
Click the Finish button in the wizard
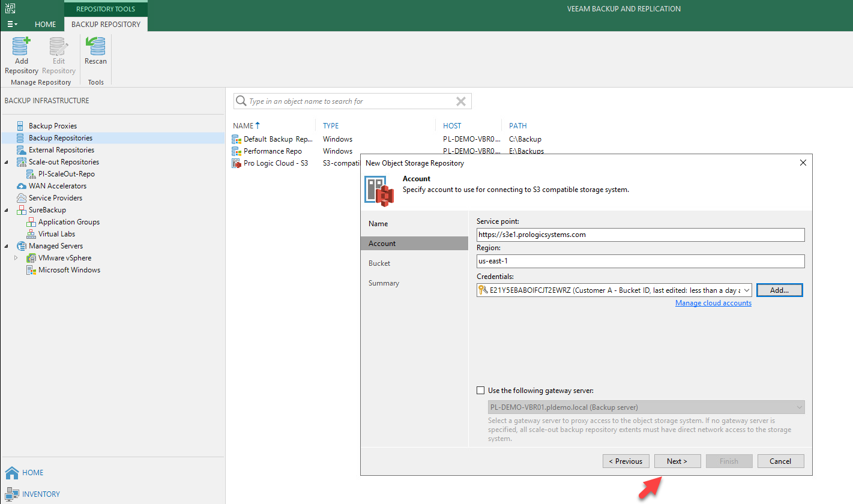[729, 461]
